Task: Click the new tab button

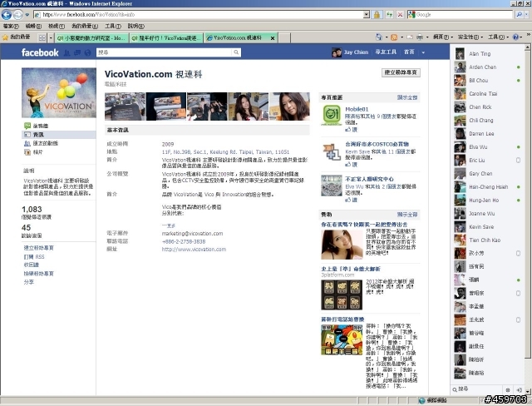Action: (284, 38)
